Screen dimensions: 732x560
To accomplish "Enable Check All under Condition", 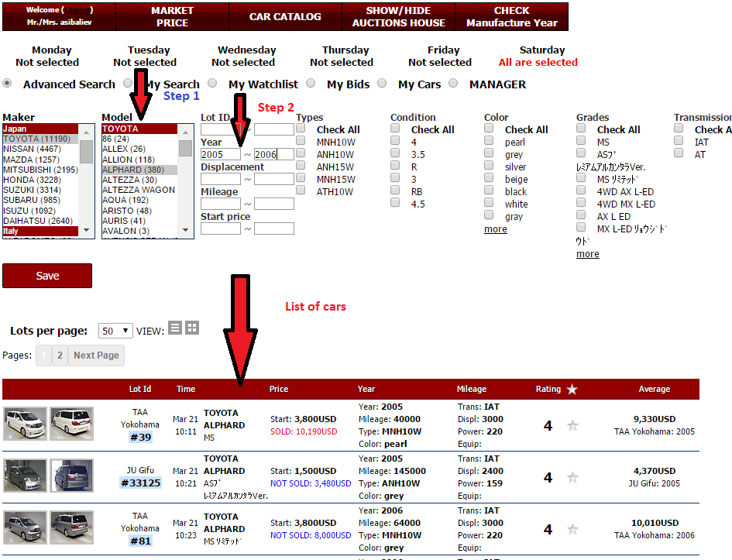I will [x=395, y=129].
